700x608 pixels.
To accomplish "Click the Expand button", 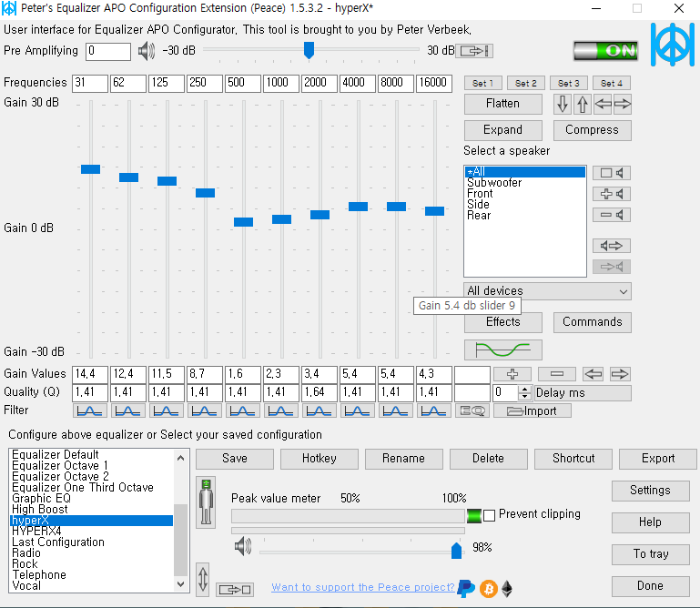I will (x=503, y=130).
